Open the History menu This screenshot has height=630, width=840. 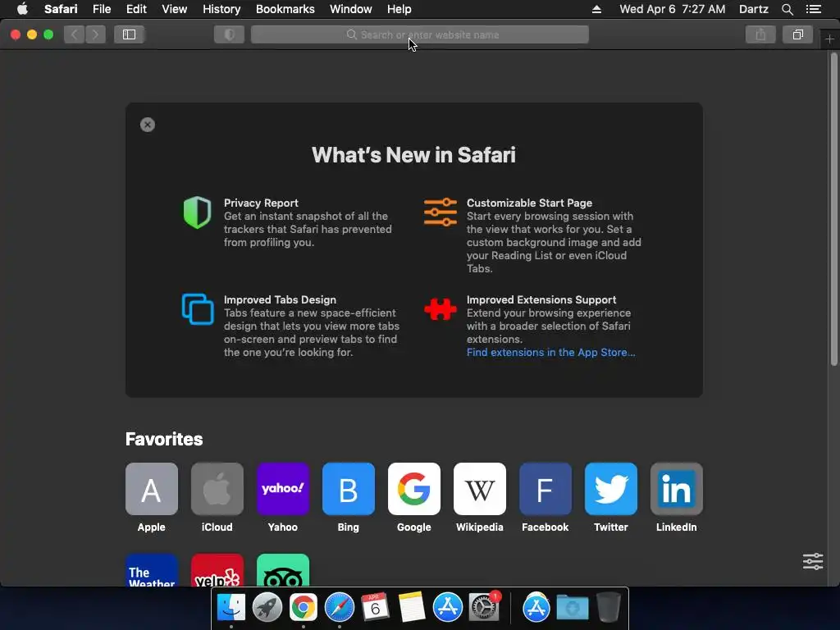click(x=221, y=9)
